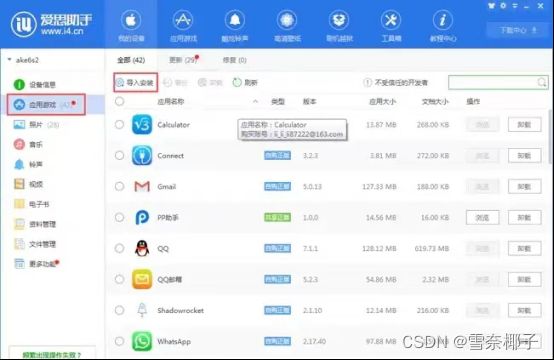Click the Shadowrocket app icon

(142, 310)
